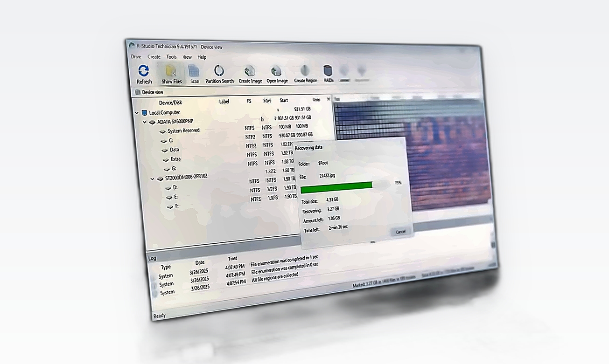609x364 pixels.
Task: Click the folder value $Root
Action: 323,163
